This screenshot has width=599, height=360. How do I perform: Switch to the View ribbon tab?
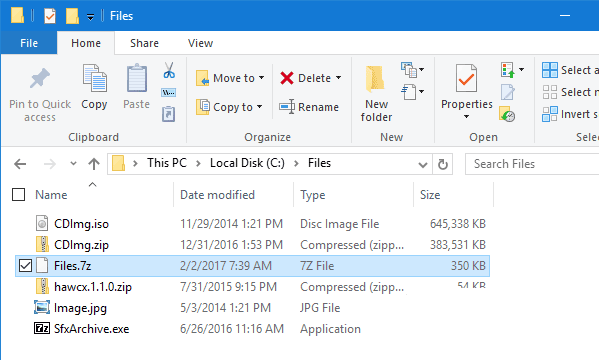[200, 43]
